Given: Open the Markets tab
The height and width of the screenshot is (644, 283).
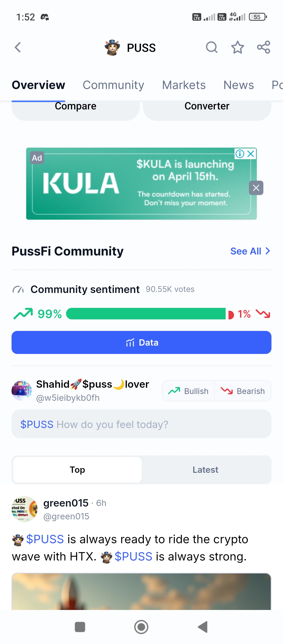Looking at the screenshot, I should click(x=184, y=85).
